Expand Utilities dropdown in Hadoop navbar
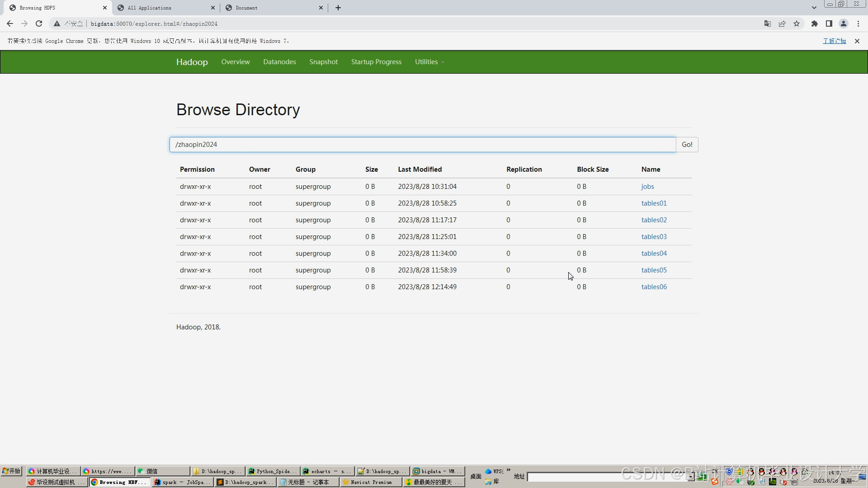Screen dimensions: 868x488 pyautogui.click(x=429, y=62)
